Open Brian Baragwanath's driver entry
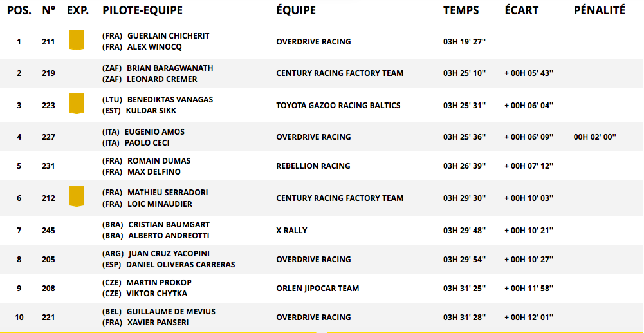 click(x=170, y=68)
